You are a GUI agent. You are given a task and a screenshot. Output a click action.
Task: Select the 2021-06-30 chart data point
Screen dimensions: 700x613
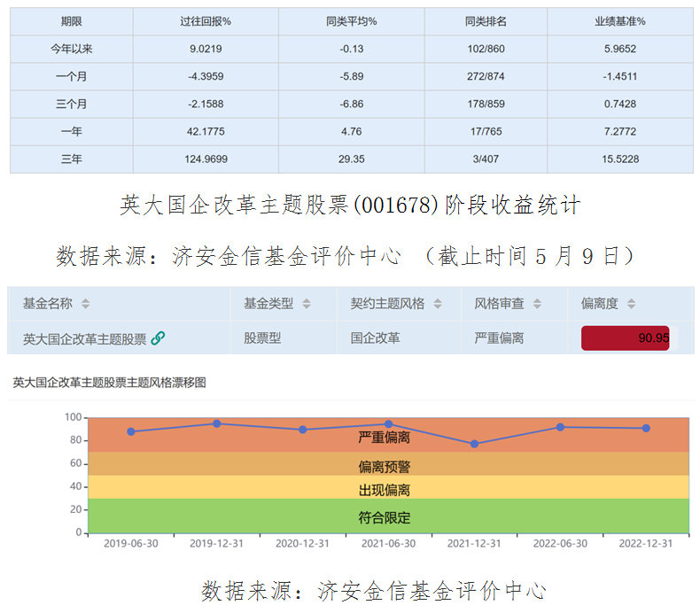[388, 424]
